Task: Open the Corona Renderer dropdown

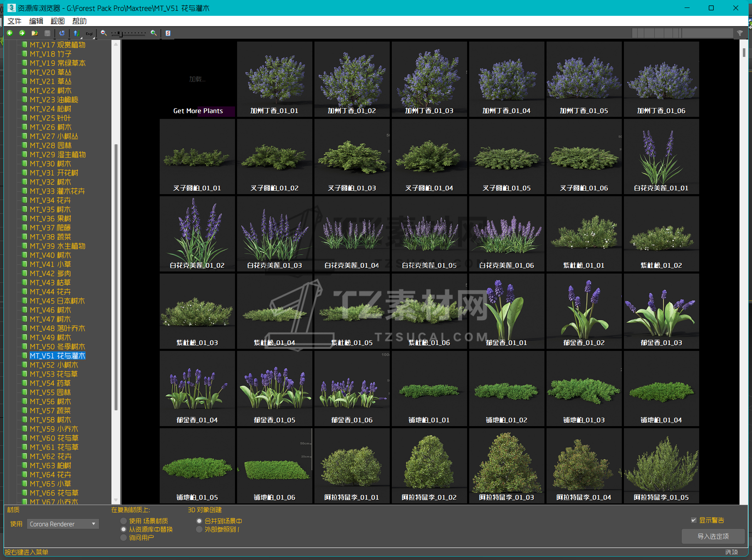Action: [x=63, y=524]
